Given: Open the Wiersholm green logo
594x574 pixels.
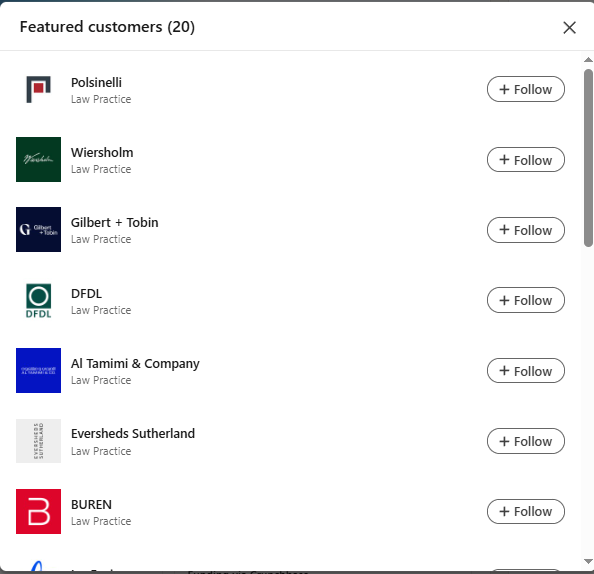Looking at the screenshot, I should [38, 160].
